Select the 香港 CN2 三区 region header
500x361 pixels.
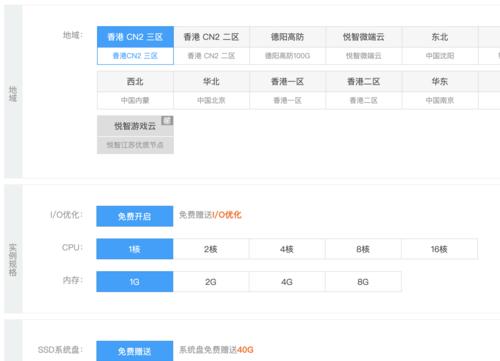(x=135, y=37)
